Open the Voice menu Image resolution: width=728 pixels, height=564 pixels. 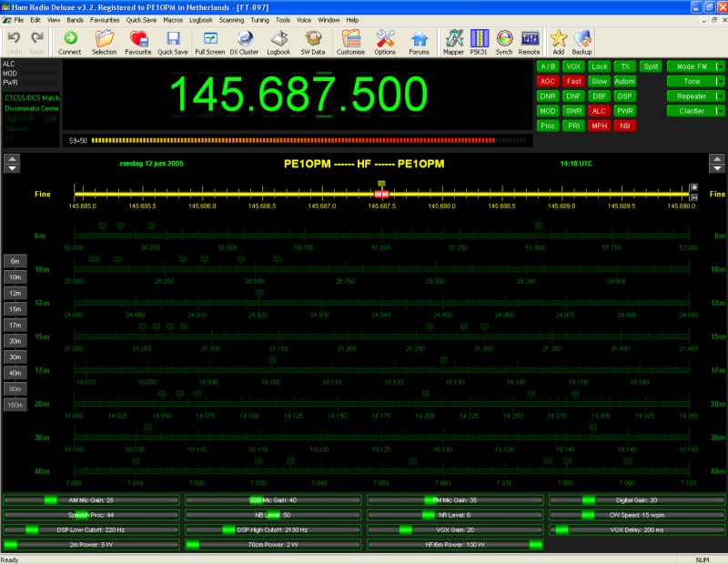pos(304,20)
